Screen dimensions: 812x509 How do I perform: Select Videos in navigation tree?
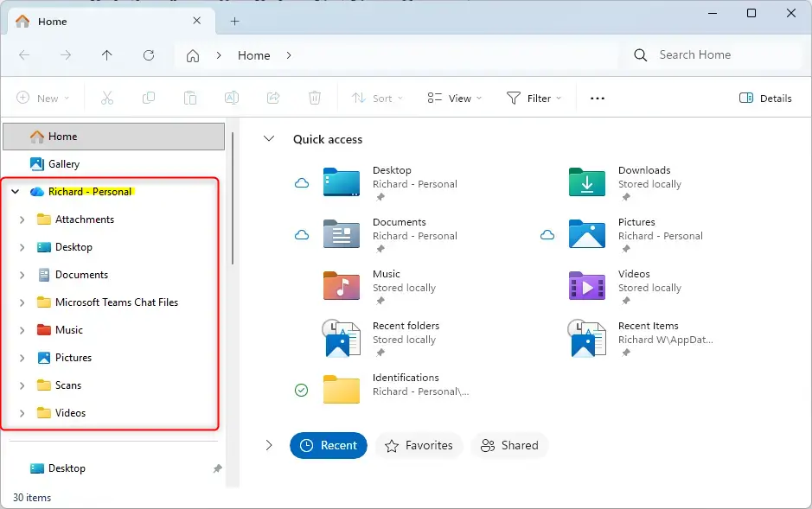(70, 413)
